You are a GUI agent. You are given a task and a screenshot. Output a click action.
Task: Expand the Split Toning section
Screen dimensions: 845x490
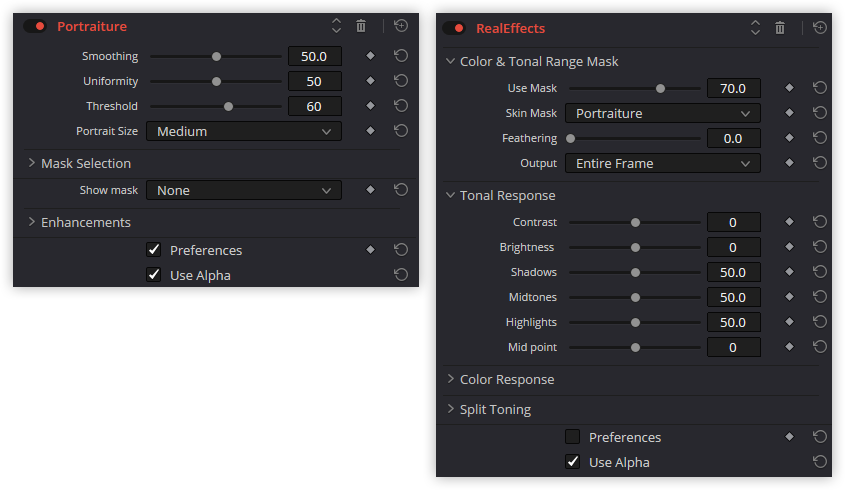pos(450,409)
